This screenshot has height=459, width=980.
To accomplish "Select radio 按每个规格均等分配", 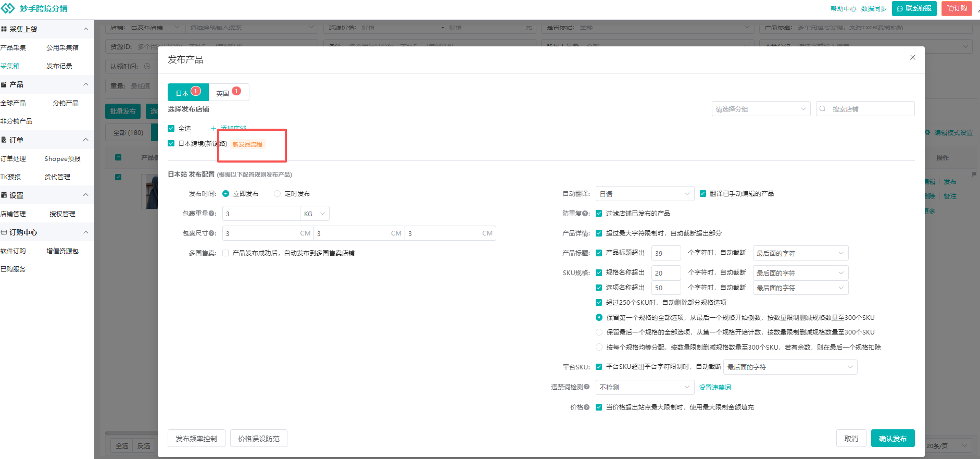I will pyautogui.click(x=599, y=348).
